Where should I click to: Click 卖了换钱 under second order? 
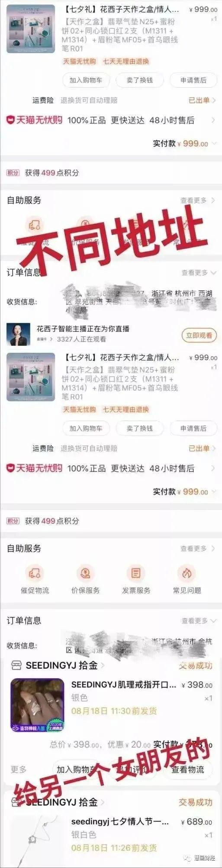click(139, 428)
